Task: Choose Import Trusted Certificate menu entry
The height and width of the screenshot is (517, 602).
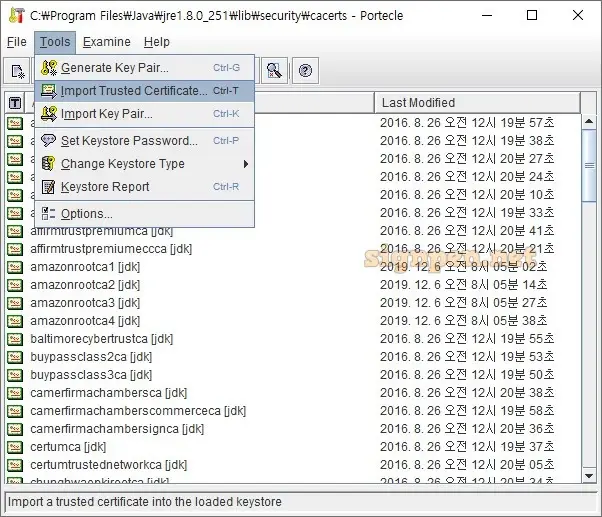Action: coord(144,91)
